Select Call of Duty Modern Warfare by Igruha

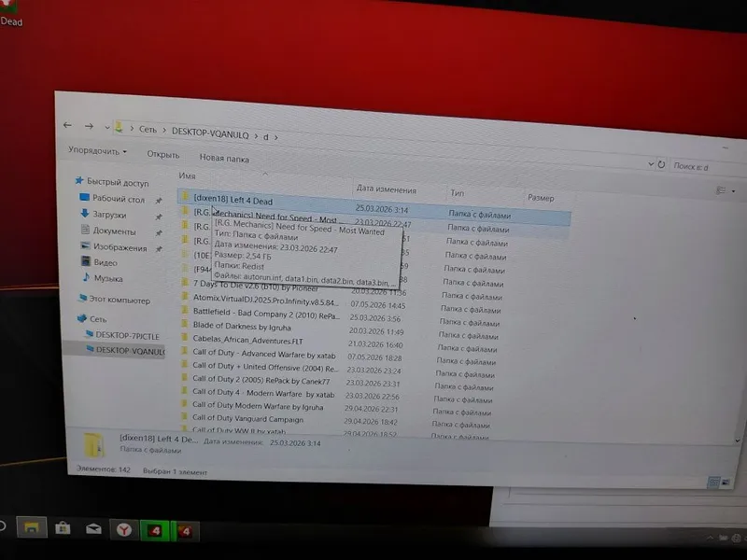pos(258,406)
